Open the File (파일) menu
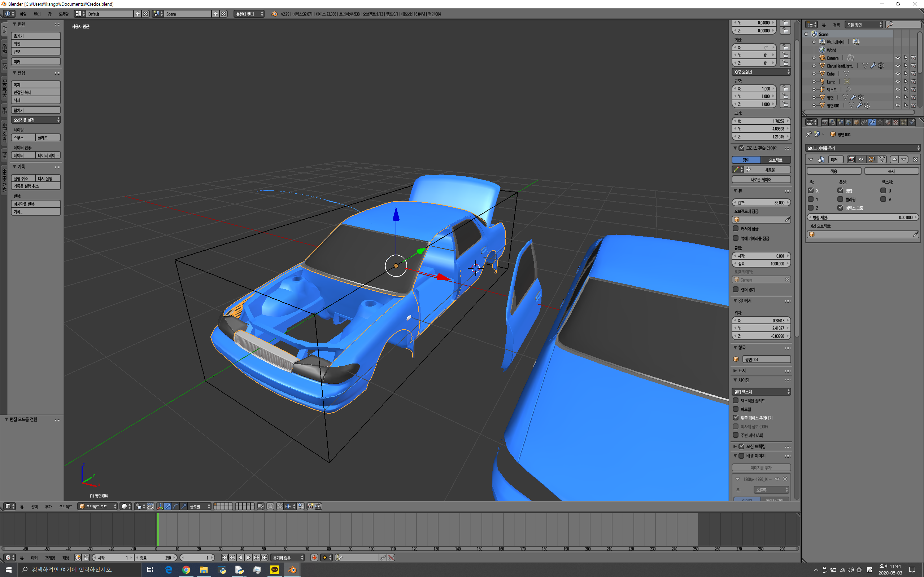The height and width of the screenshot is (577, 924). [x=23, y=14]
